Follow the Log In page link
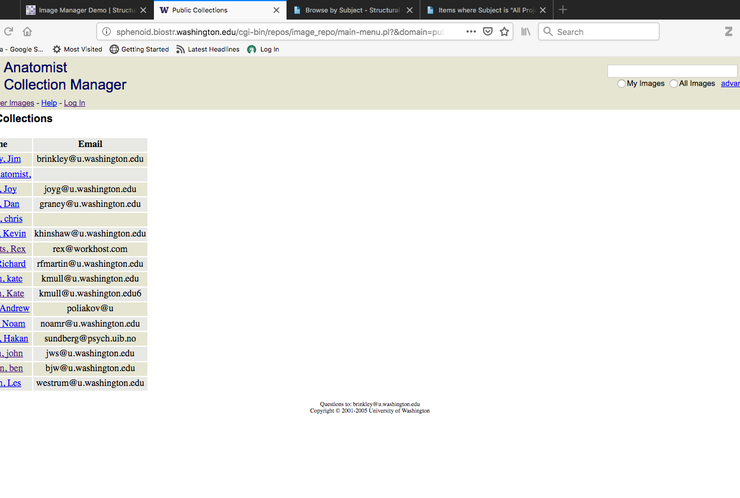 [75, 103]
